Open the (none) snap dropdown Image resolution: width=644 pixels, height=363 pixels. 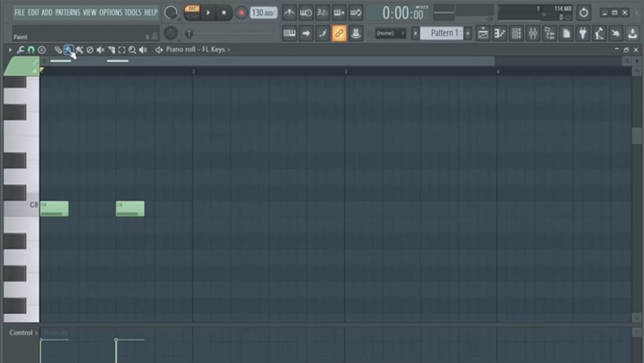(391, 33)
